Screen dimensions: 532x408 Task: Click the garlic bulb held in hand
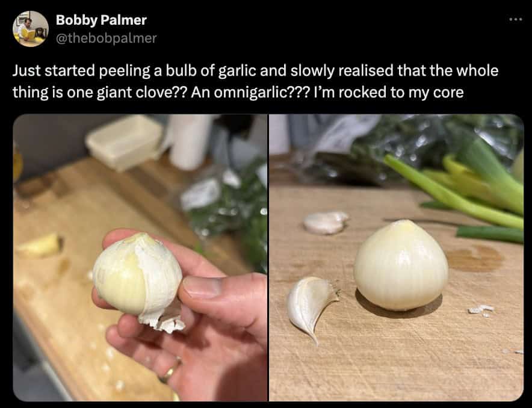[x=137, y=275]
